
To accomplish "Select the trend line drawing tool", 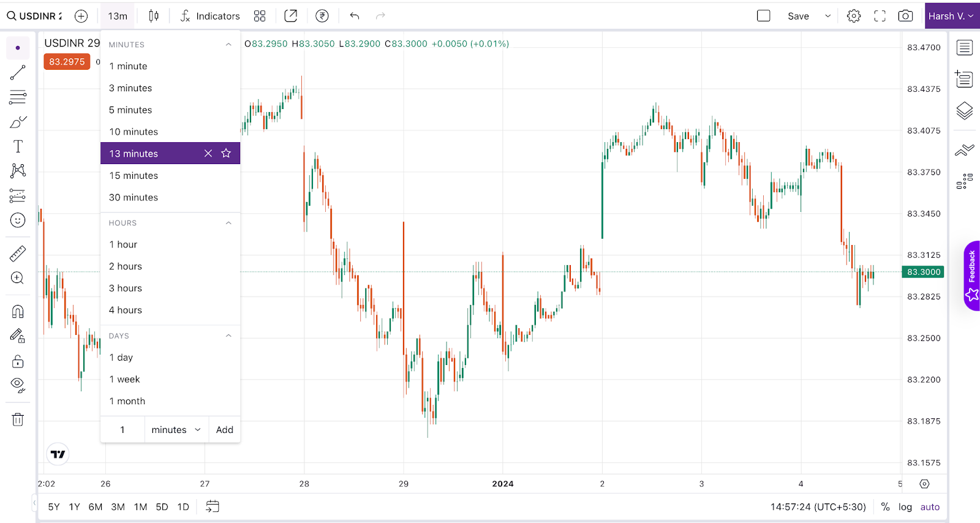I will (x=18, y=72).
